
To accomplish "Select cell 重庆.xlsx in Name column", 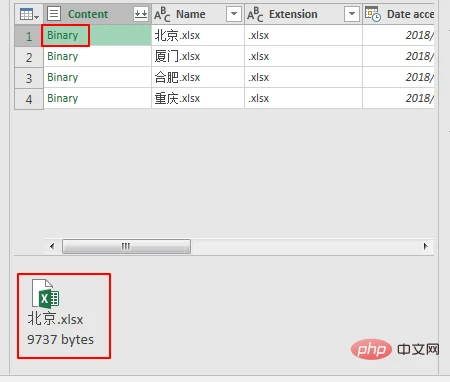I will click(x=198, y=98).
